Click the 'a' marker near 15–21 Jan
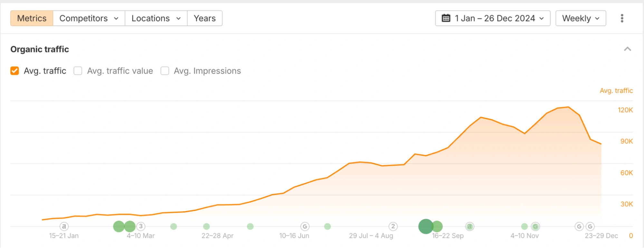The image size is (644, 248). click(x=64, y=226)
